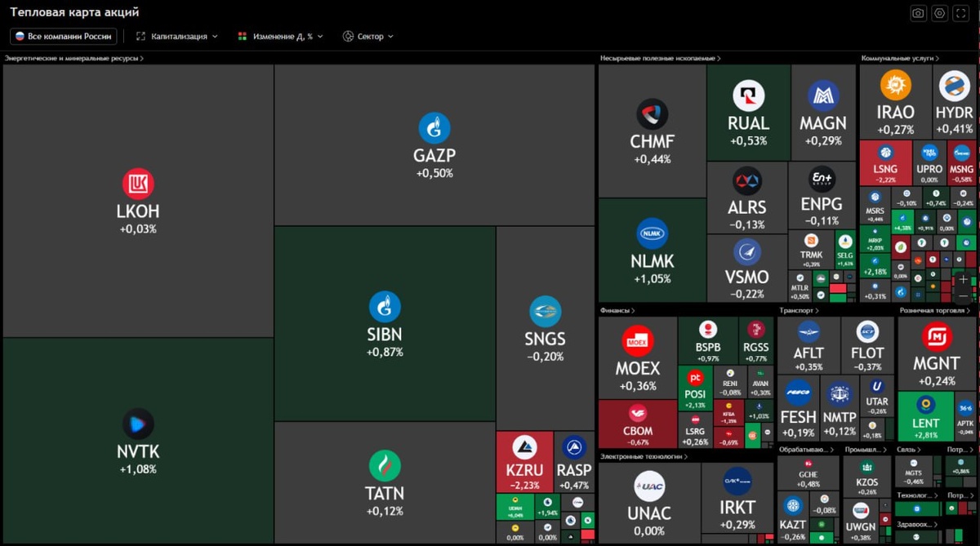Expand Коммунальные услуги sector header
This screenshot has height=546, width=980.
tap(900, 58)
